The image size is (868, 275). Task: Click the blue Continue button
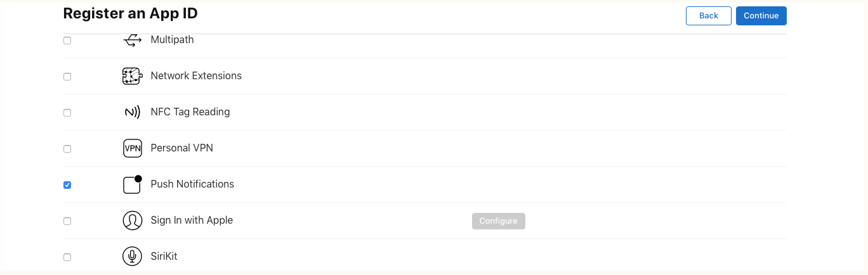coord(761,16)
